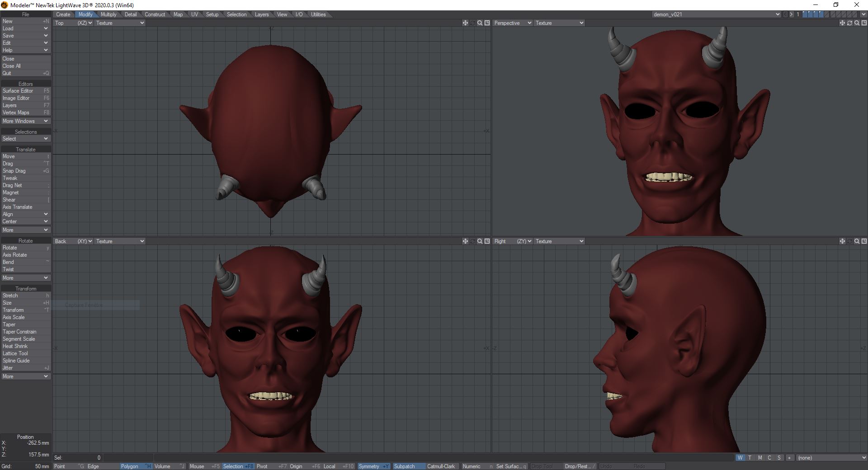The width and height of the screenshot is (868, 470).
Task: Click the rotate view icon above the Perspective viewport
Action: point(850,23)
